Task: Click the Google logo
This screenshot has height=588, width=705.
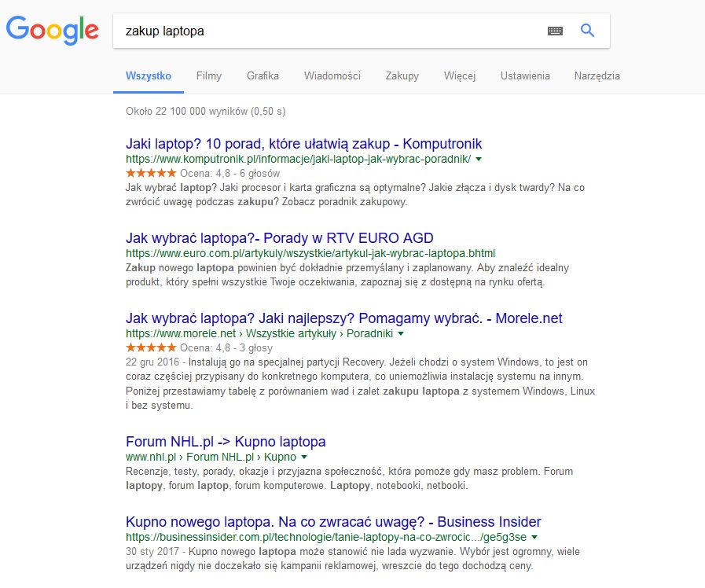Action: tap(53, 30)
